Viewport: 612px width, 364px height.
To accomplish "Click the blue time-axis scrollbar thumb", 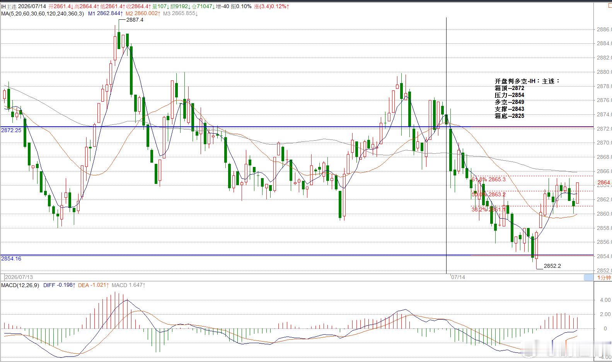I will [588, 277].
